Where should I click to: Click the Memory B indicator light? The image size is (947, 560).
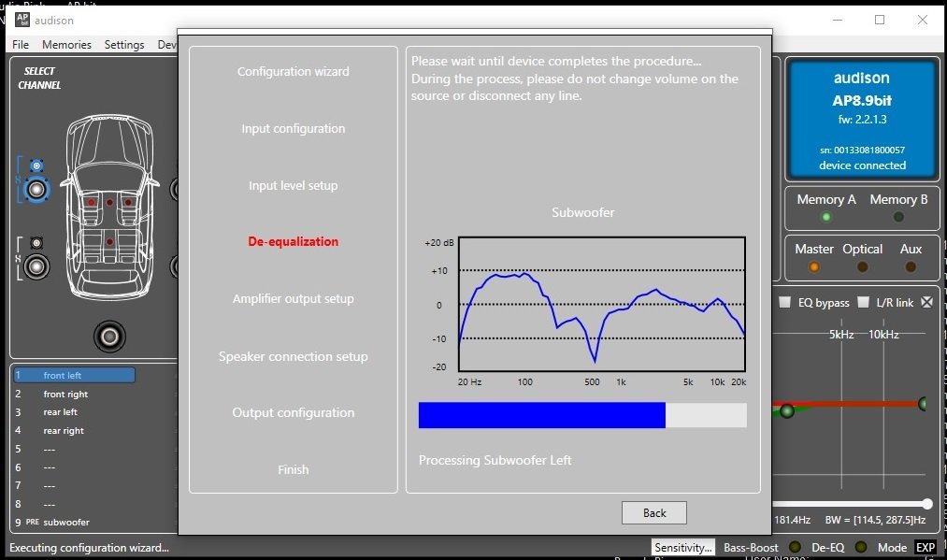coord(898,217)
